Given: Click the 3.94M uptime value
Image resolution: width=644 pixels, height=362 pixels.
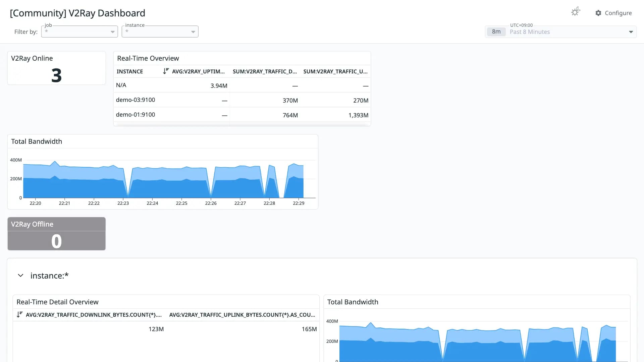Looking at the screenshot, I should 219,86.
